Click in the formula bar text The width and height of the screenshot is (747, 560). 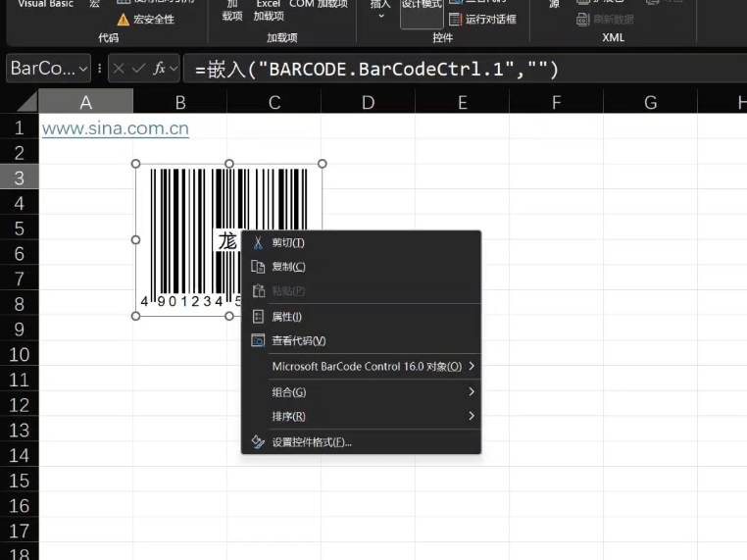pos(376,70)
